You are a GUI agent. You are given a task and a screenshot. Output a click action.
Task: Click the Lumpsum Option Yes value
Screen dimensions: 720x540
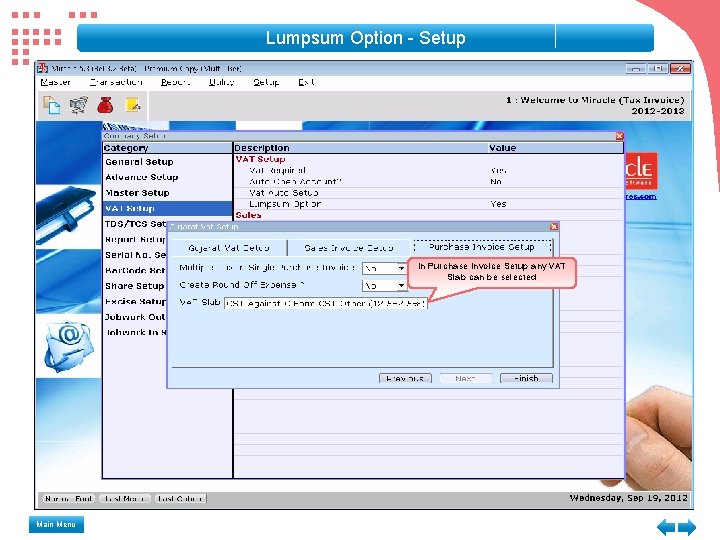pos(499,204)
